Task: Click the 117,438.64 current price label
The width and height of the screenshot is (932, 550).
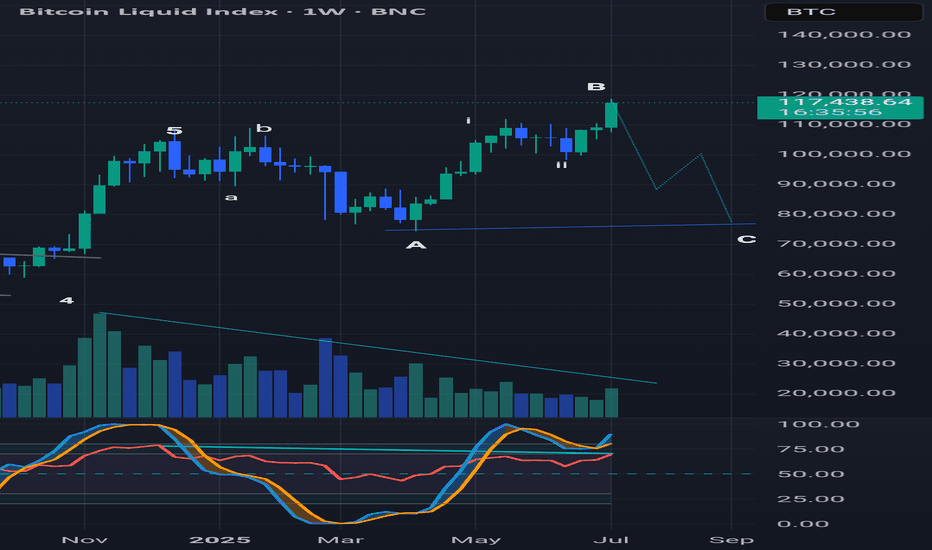Action: [x=844, y=102]
